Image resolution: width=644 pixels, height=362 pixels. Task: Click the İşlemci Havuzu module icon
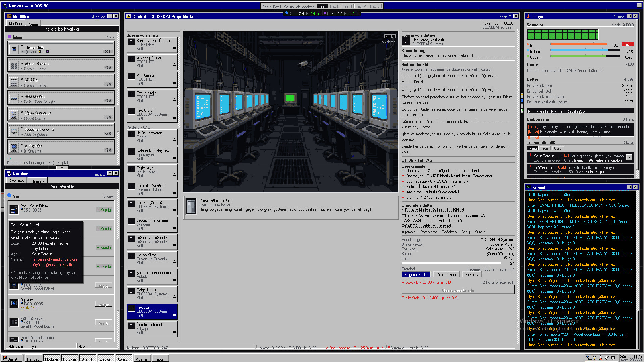(14, 66)
